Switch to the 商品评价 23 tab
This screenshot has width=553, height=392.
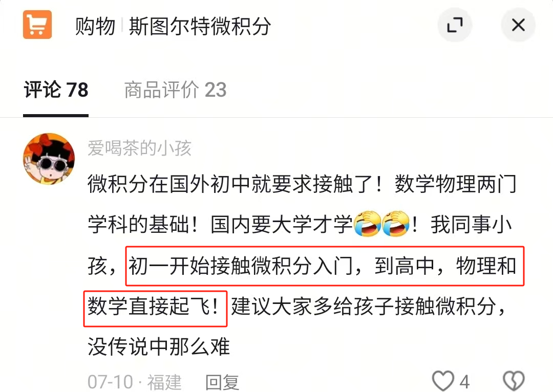[x=175, y=90]
